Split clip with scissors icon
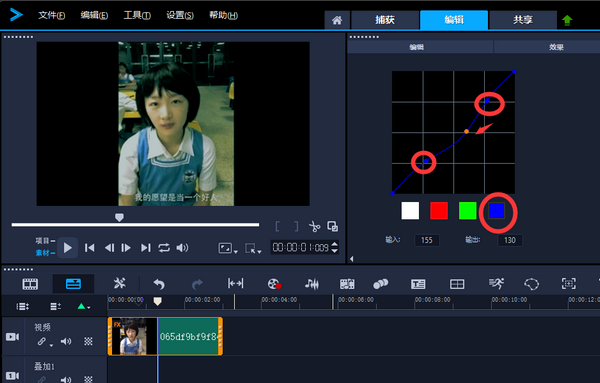The image size is (600, 383). point(315,227)
